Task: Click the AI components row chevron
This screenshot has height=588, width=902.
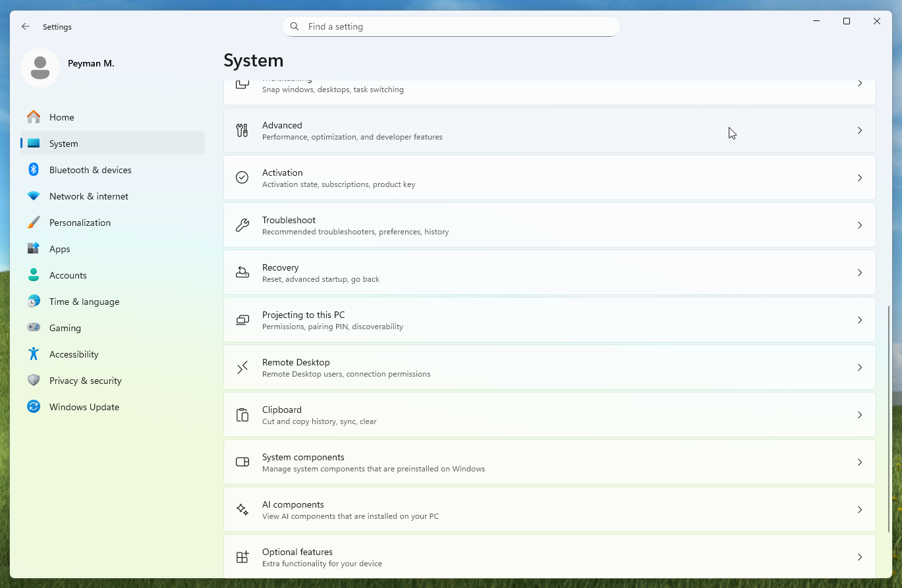Action: [860, 510]
